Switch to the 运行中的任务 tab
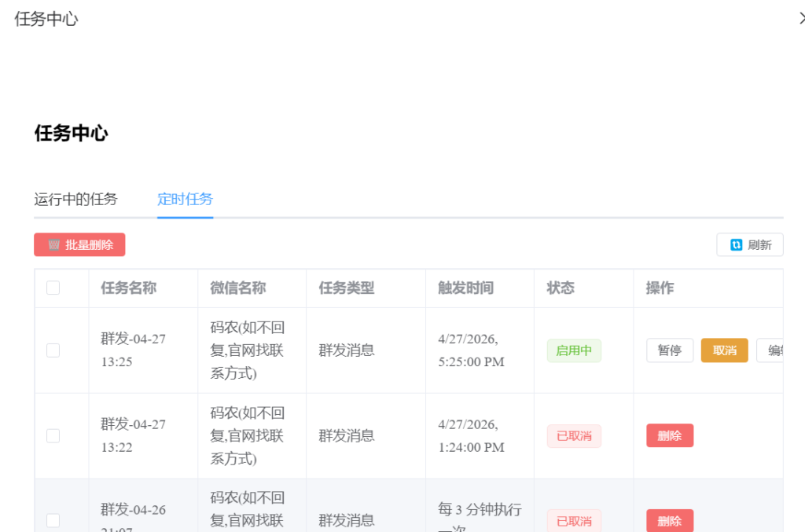 (75, 200)
